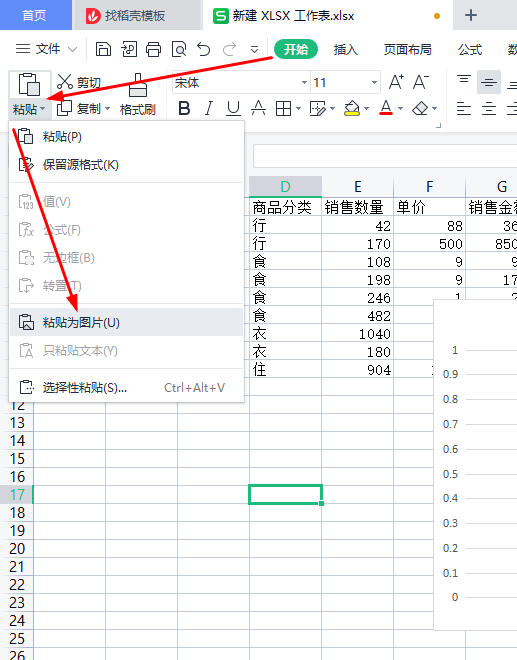Go to the 首页 tab
Image resolution: width=517 pixels, height=660 pixels.
tap(35, 15)
